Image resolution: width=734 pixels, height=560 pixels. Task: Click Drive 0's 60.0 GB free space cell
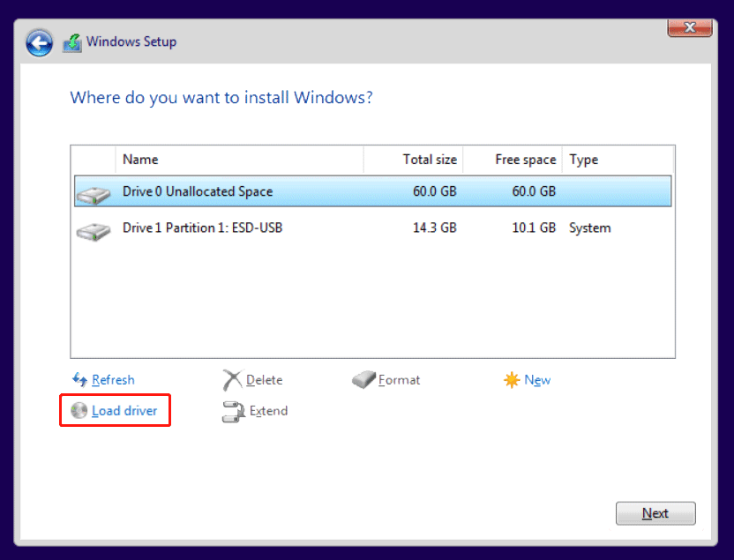click(x=534, y=191)
